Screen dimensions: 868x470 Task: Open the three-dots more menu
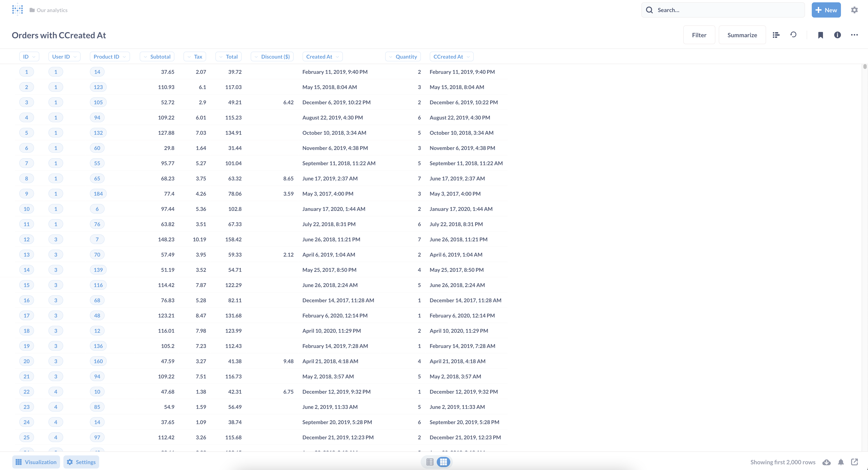tap(854, 35)
